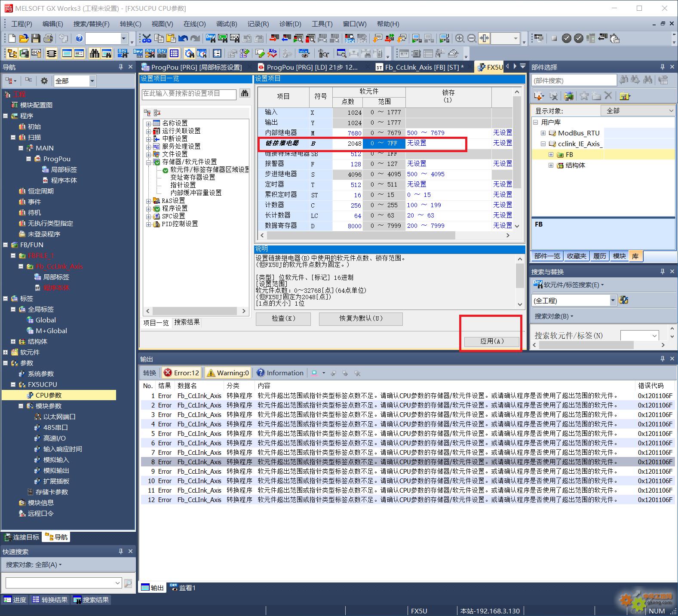
Task: Click the Zoom In magnifier icon
Action: (x=460, y=39)
